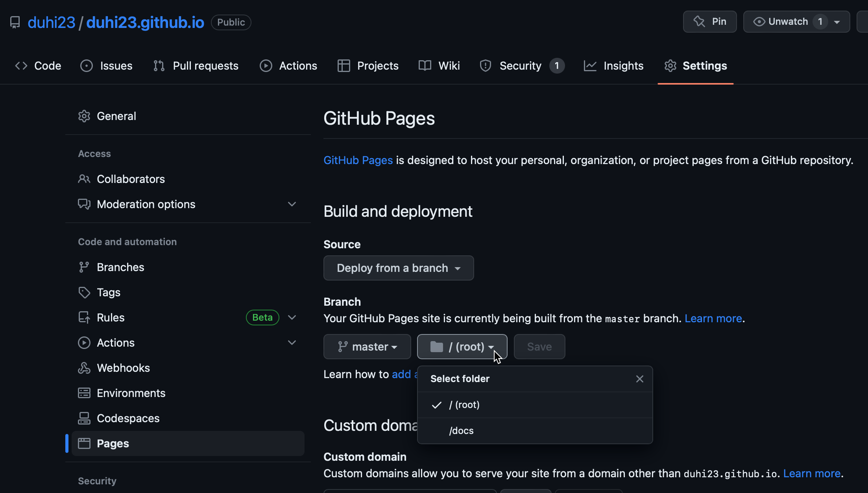
Task: Click the General gear icon in sidebar
Action: click(x=84, y=116)
